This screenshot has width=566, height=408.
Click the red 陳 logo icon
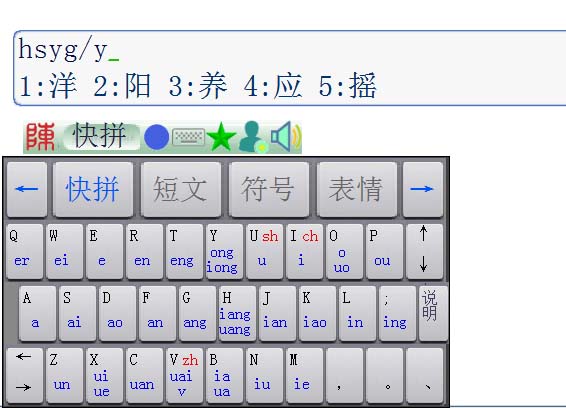(x=40, y=137)
